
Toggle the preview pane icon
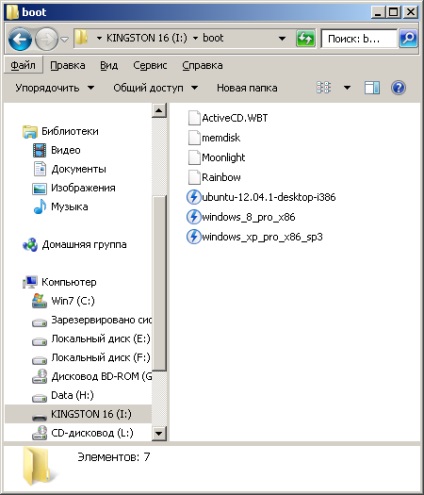coord(372,88)
